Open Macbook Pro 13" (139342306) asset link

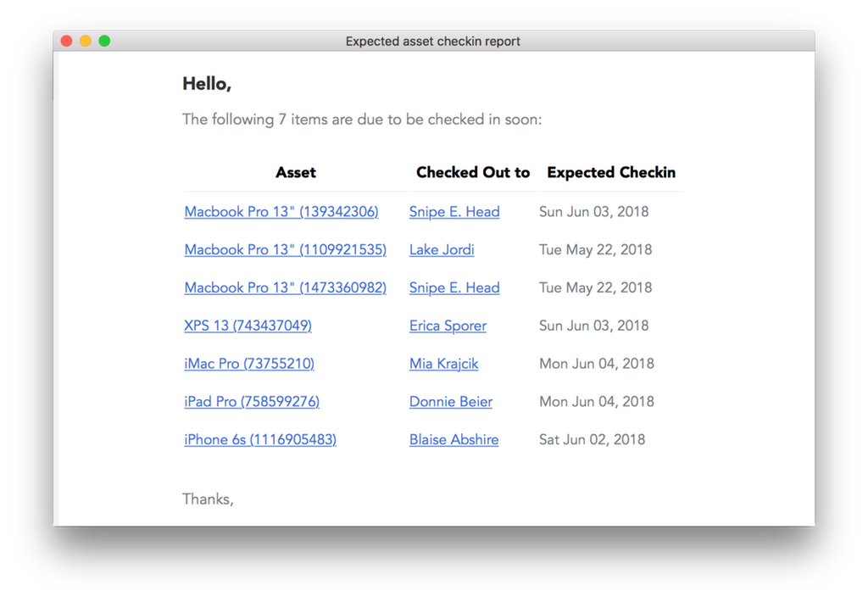click(281, 212)
